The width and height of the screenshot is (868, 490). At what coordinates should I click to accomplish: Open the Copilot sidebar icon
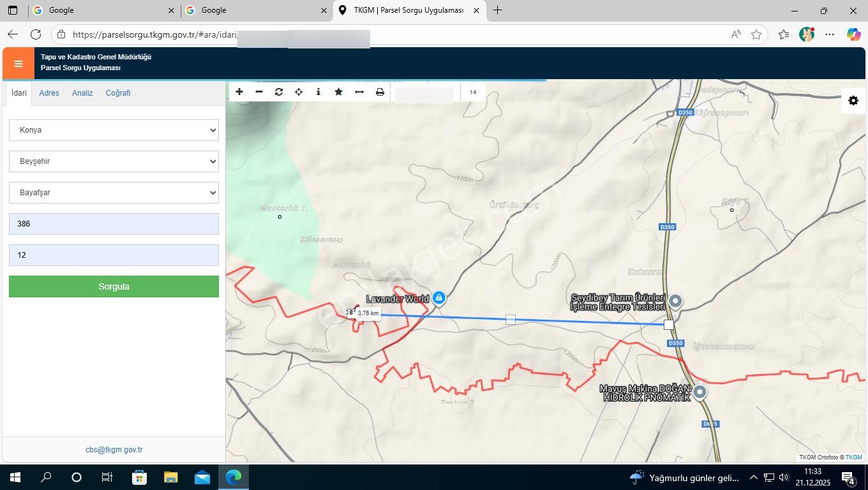pos(853,34)
